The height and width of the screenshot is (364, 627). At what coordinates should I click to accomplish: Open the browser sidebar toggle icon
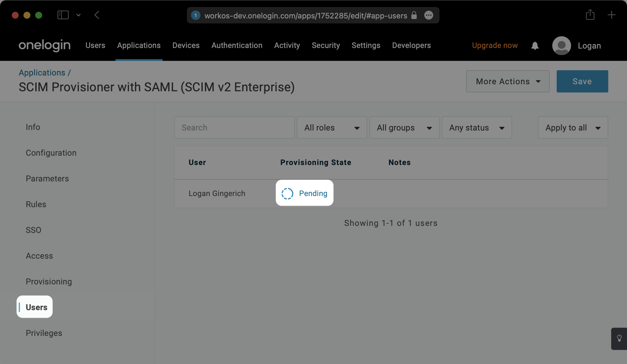[x=63, y=15]
